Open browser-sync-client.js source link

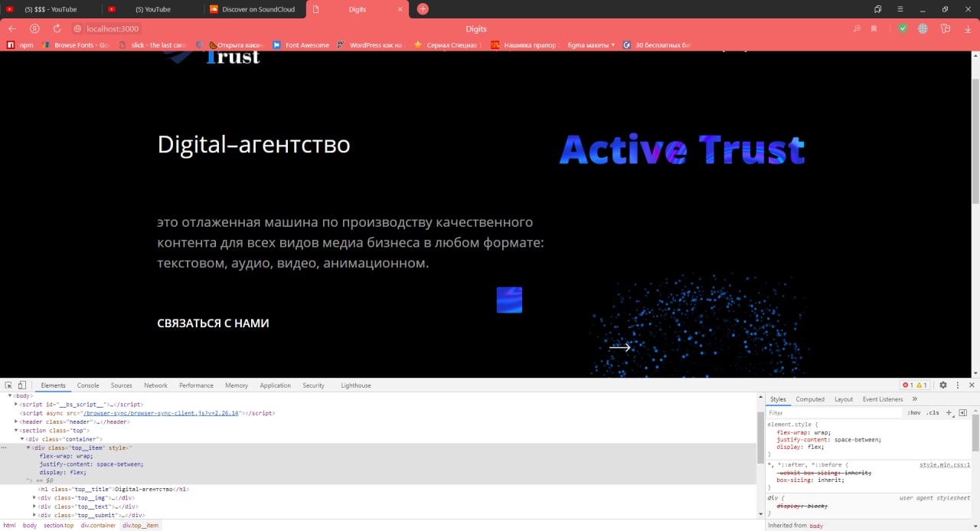tap(162, 413)
